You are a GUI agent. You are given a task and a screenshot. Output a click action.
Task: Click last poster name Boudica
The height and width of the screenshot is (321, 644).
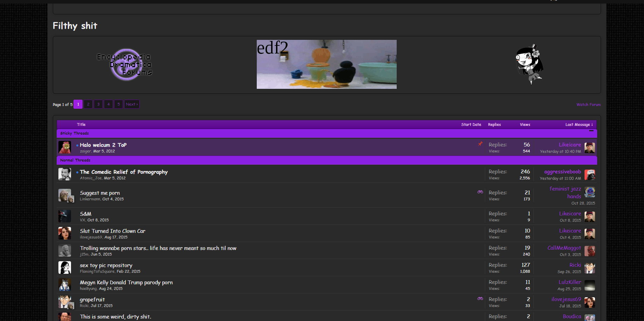point(572,316)
